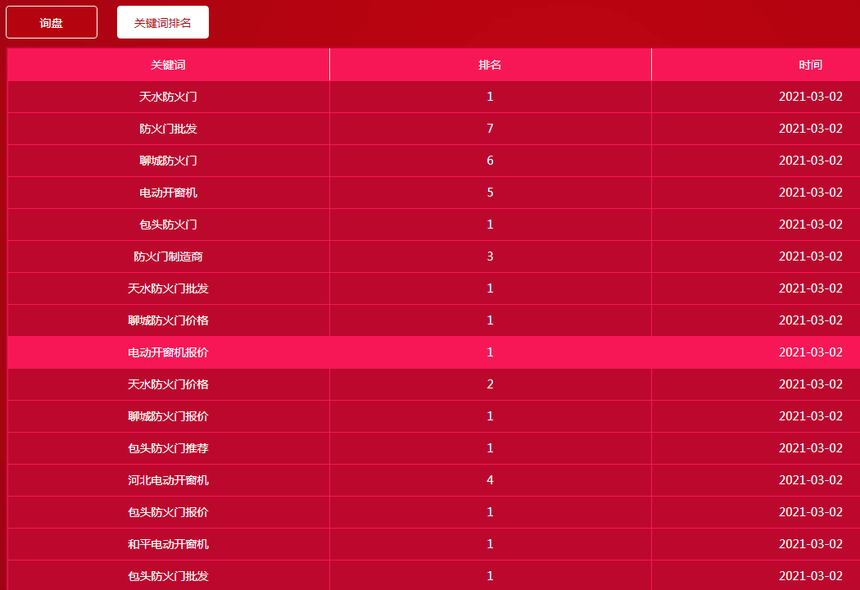
Task: Select the date in 河北电动开窗机 row
Action: coord(810,480)
